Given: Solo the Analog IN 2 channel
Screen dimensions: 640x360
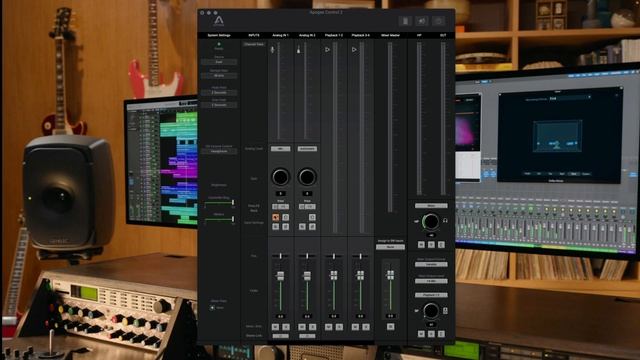Looking at the screenshot, I should pos(313,327).
